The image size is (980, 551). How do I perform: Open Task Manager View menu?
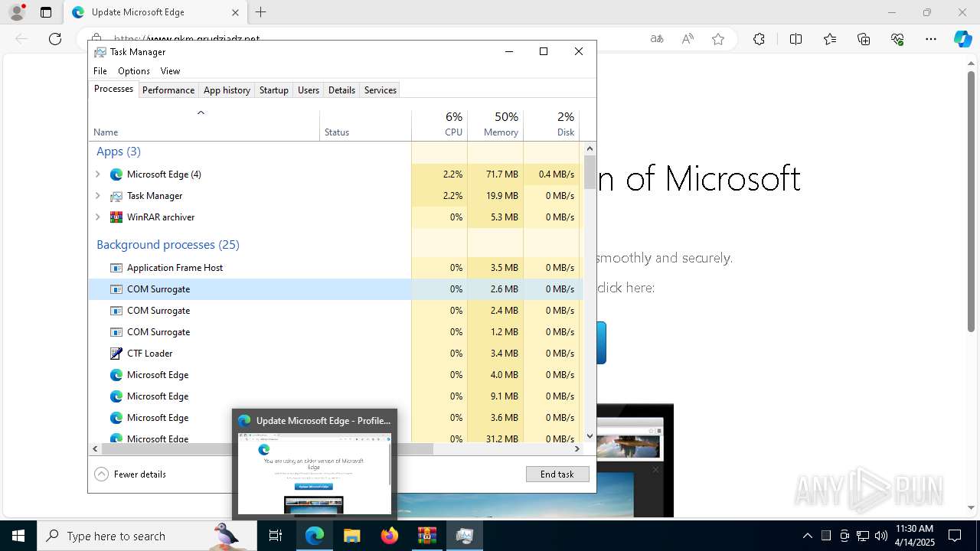pyautogui.click(x=170, y=70)
